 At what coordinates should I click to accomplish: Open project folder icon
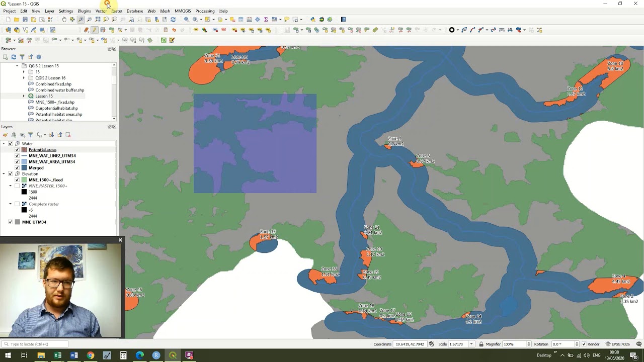coord(17,20)
